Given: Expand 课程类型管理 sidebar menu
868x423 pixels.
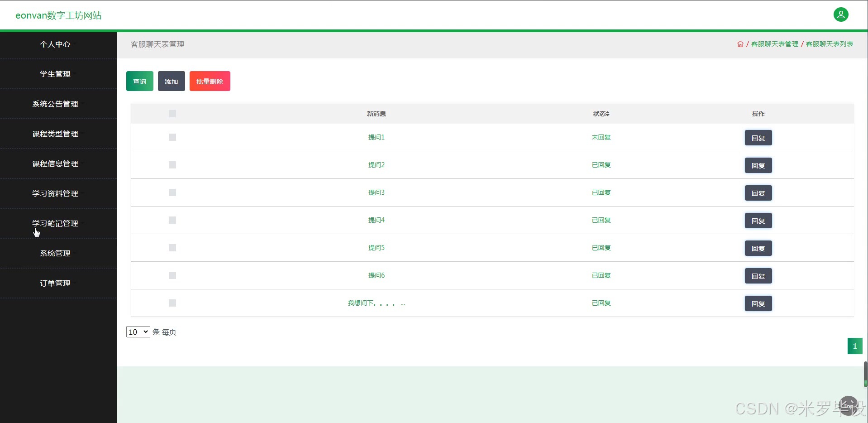Looking at the screenshot, I should (x=58, y=134).
